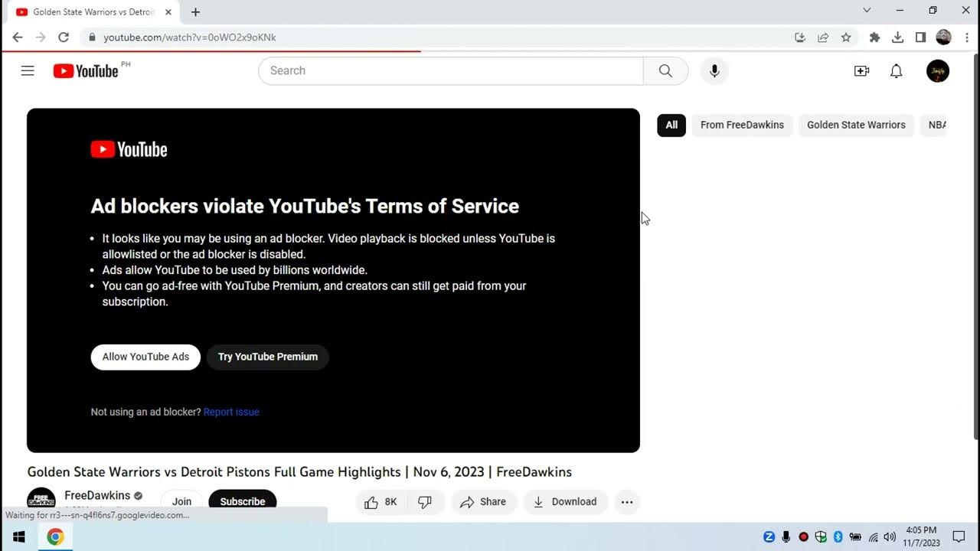Open Chrome downloads icon
The height and width of the screenshot is (551, 980).
coord(898,37)
